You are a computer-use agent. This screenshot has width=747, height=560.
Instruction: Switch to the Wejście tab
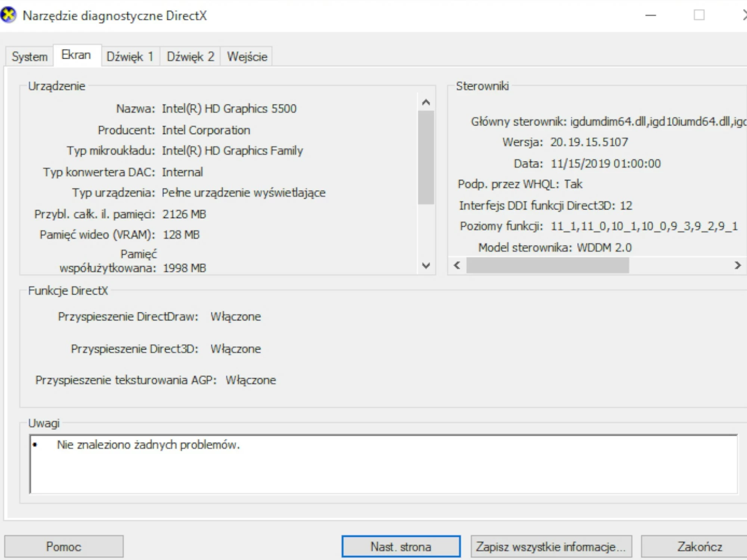pyautogui.click(x=247, y=57)
